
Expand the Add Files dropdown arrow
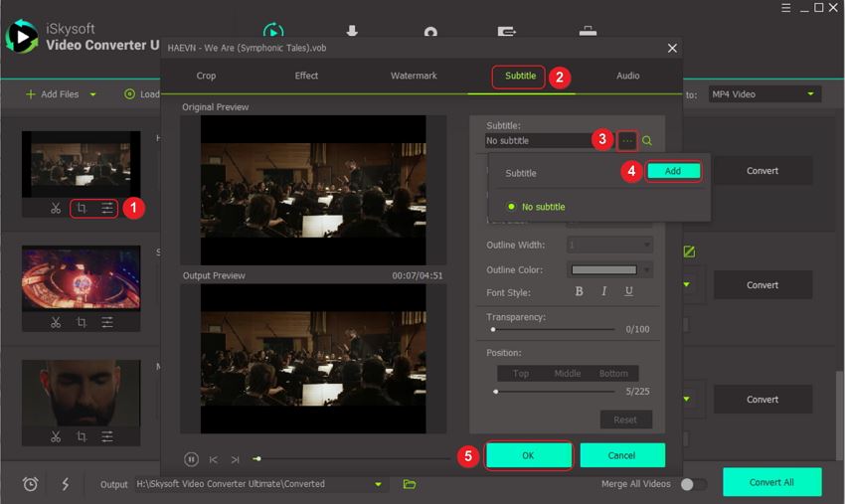pyautogui.click(x=93, y=94)
